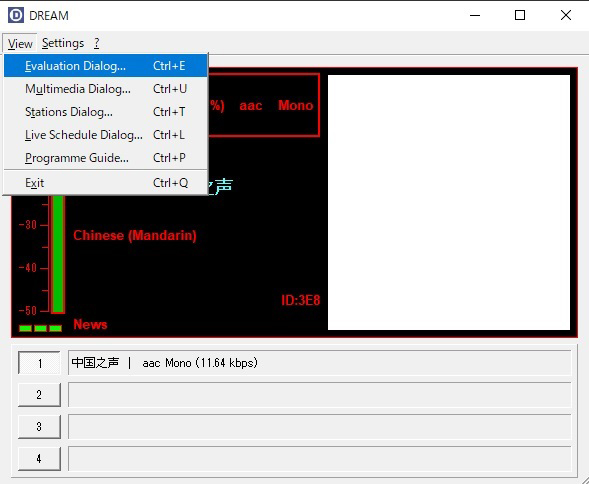This screenshot has width=589, height=484.
Task: Open Stations Dialog... from the menu
Action: coord(106,112)
